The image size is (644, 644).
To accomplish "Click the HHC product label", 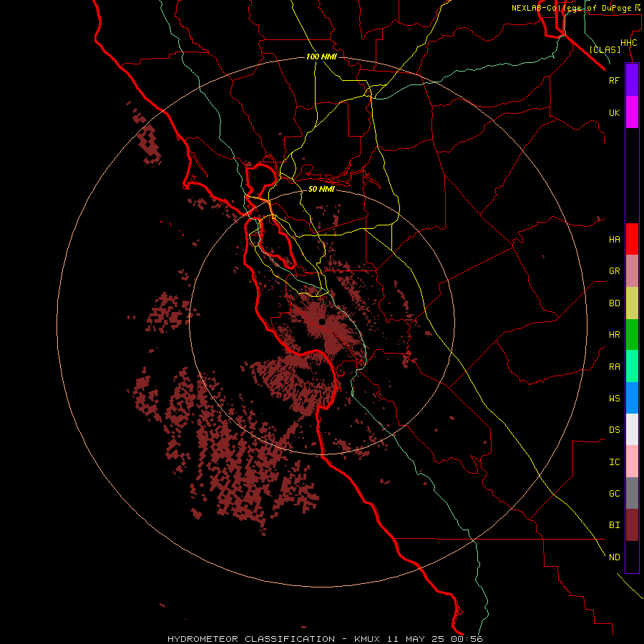I will (x=628, y=43).
